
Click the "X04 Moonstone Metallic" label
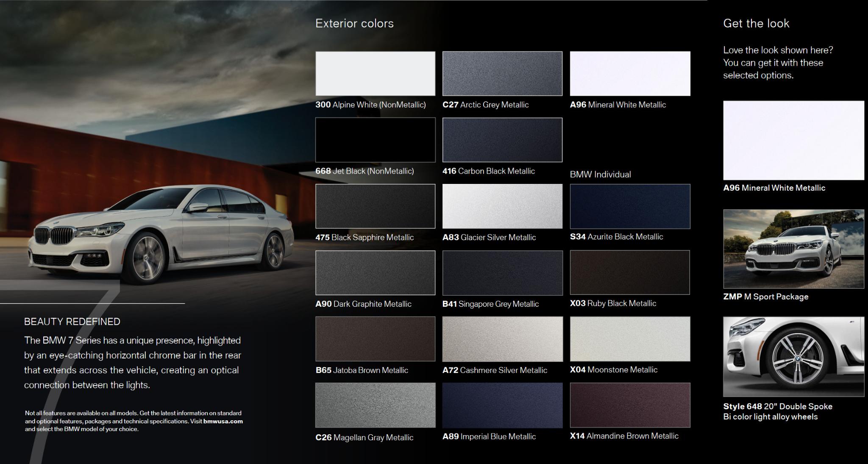click(614, 370)
